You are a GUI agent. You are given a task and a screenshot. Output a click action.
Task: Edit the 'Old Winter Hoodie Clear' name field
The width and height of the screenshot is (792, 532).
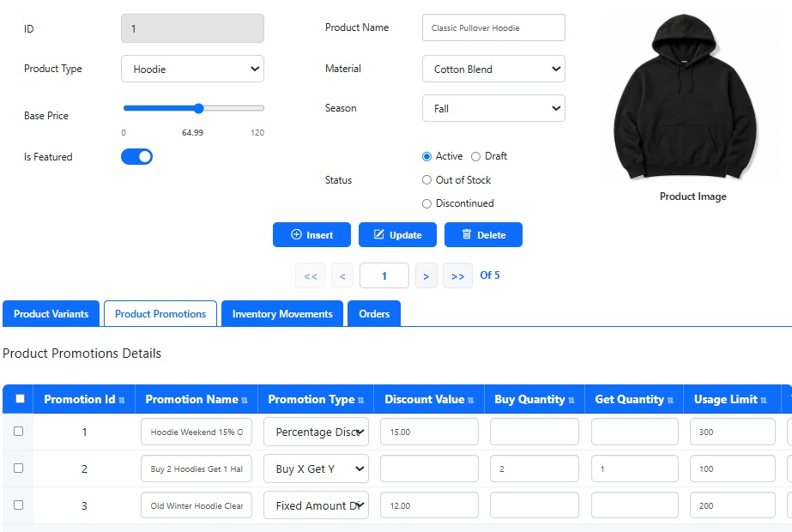click(x=196, y=505)
